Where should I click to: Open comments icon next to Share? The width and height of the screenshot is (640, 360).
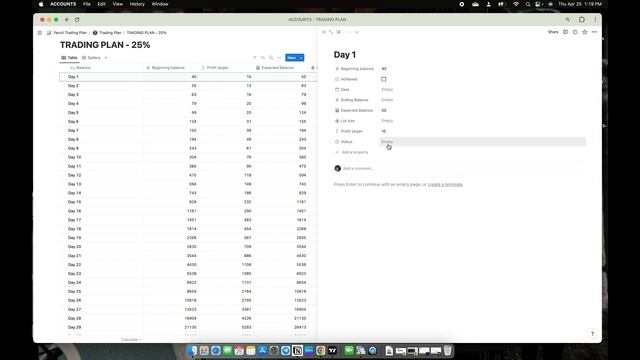pos(565,32)
